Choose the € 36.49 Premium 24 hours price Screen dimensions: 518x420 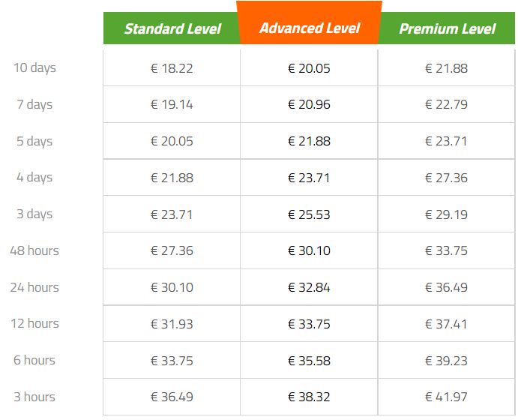click(x=446, y=287)
